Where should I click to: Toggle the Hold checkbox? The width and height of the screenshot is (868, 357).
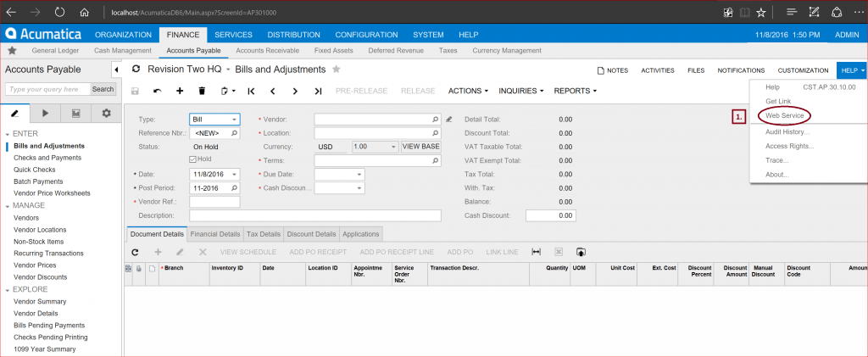point(193,159)
